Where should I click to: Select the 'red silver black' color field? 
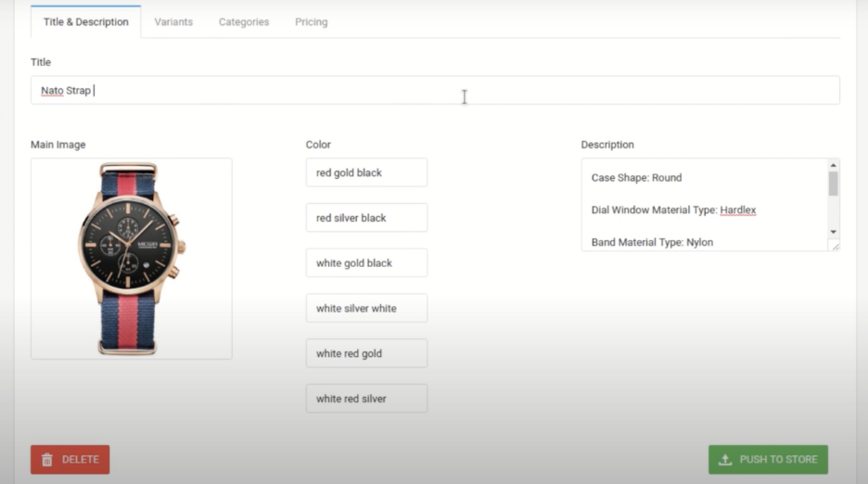click(x=366, y=218)
